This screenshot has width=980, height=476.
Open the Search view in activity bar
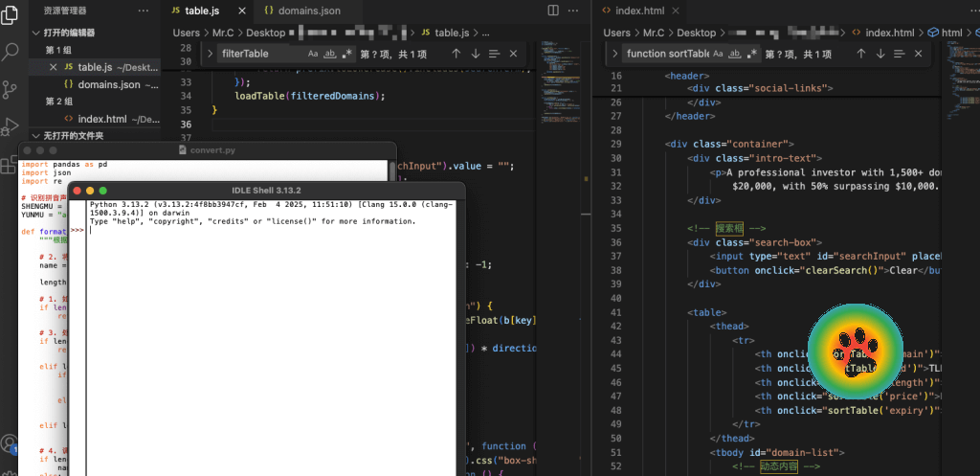tap(11, 51)
